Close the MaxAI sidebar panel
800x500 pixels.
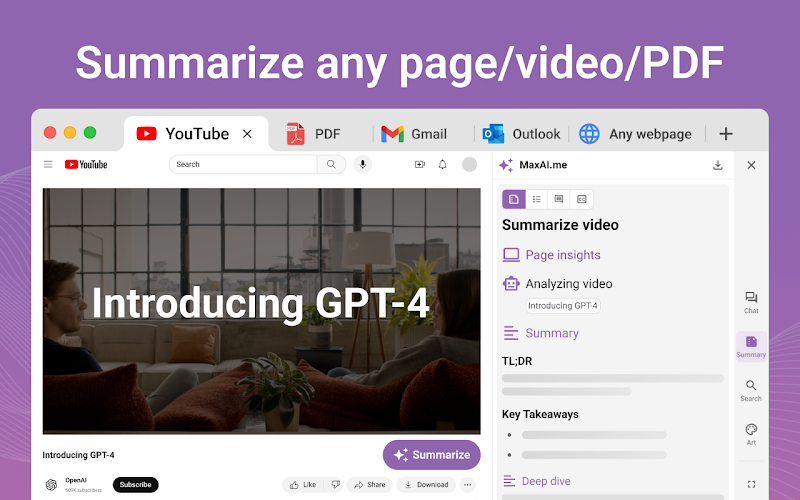tap(751, 165)
